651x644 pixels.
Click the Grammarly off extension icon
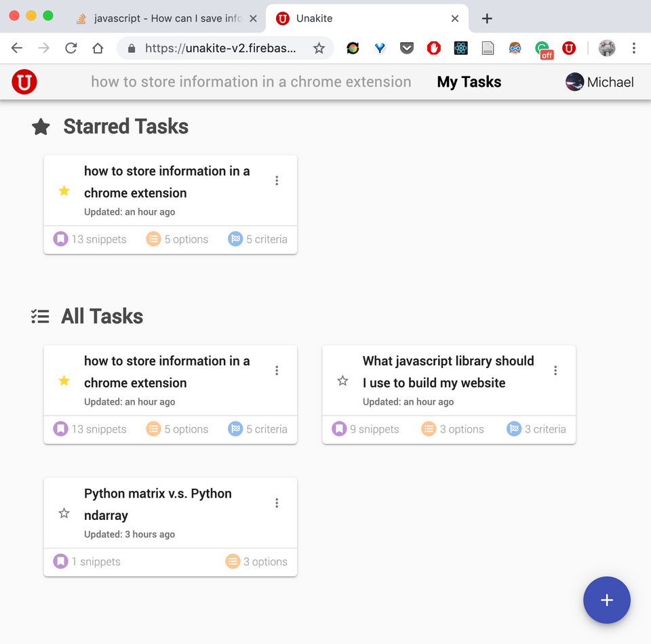pos(542,48)
